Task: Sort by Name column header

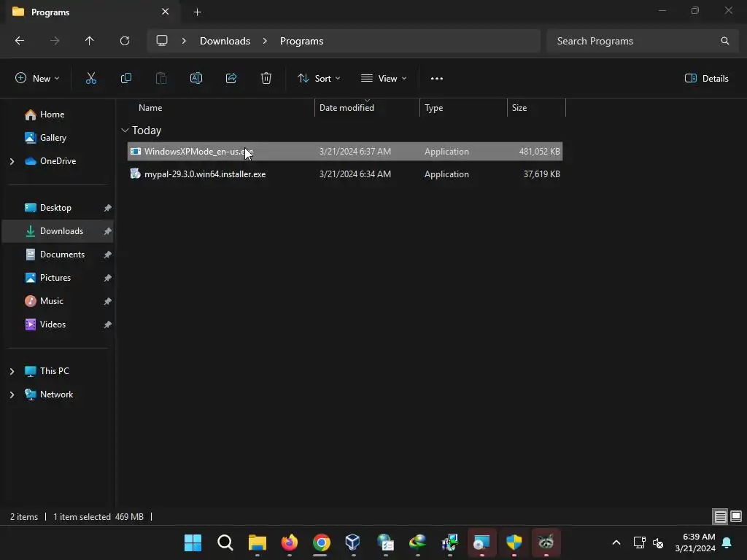Action: pyautogui.click(x=221, y=108)
